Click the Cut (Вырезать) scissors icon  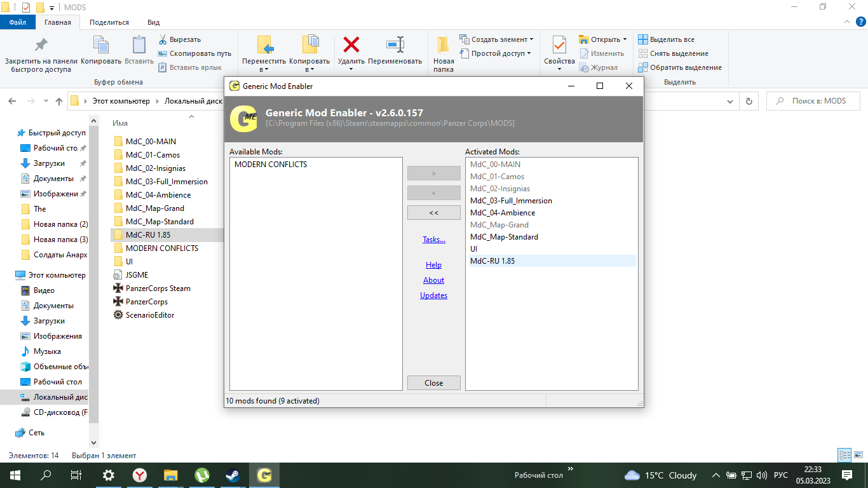pyautogui.click(x=163, y=39)
